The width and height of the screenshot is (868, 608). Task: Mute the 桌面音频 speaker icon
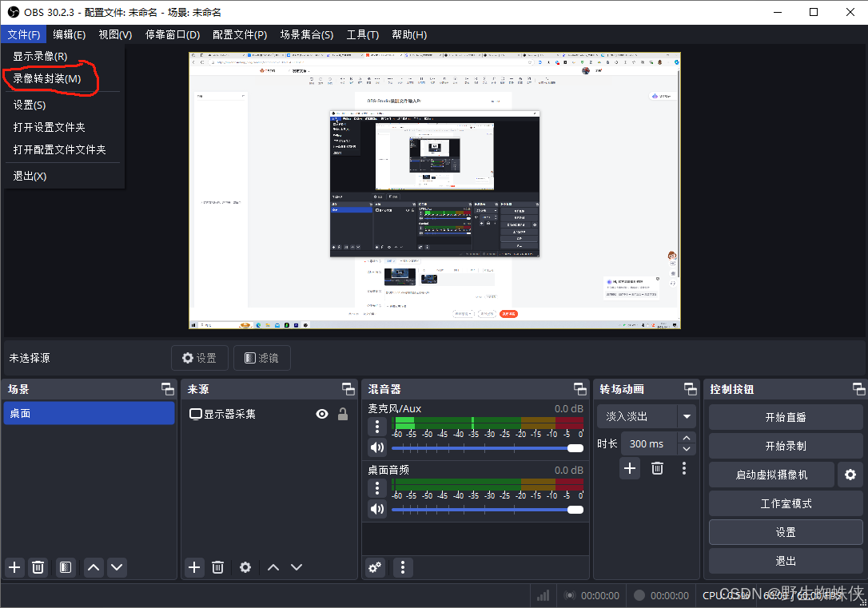pos(377,508)
